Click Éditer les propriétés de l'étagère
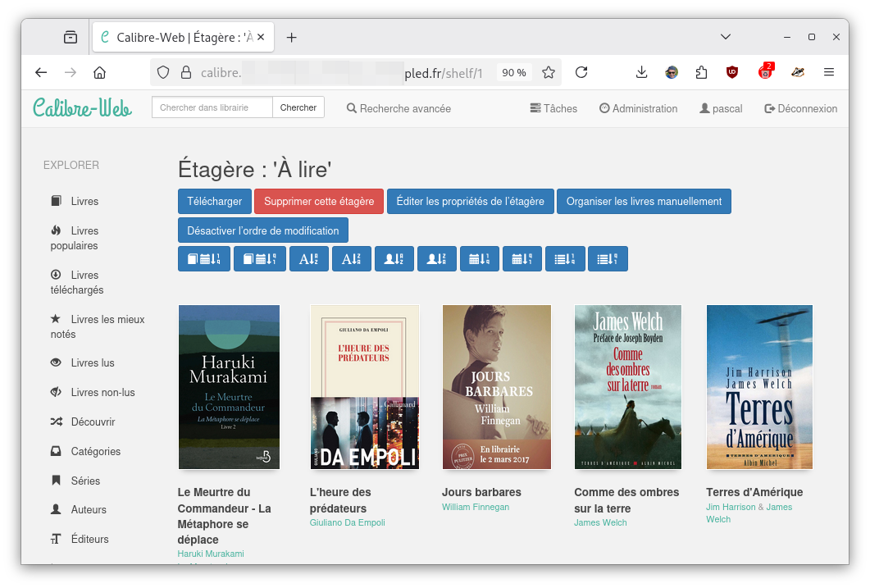This screenshot has width=870, height=588. click(x=471, y=202)
